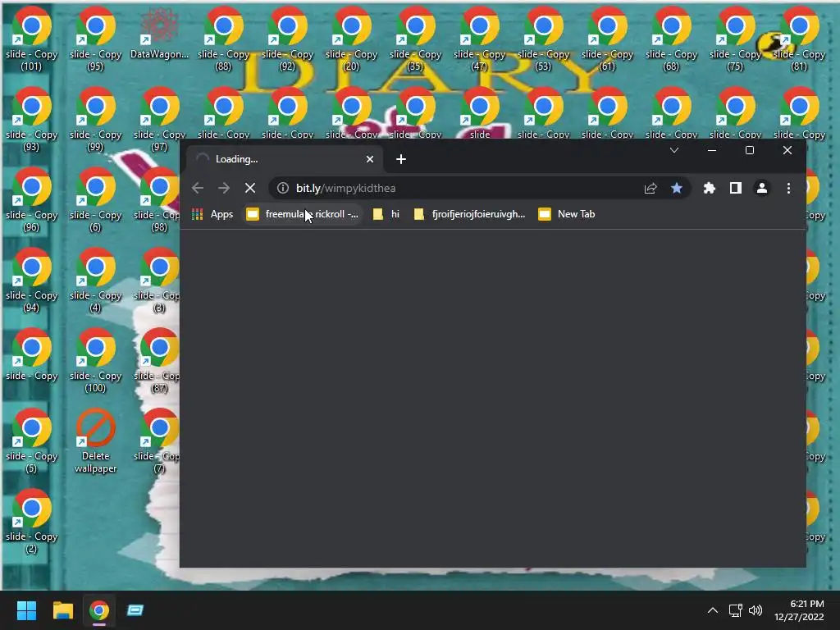
Task: Select the DataWagon desktop shortcut
Action: (160, 33)
